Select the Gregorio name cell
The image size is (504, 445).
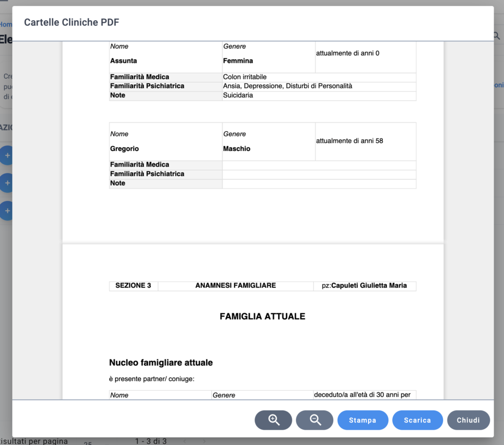[166, 142]
